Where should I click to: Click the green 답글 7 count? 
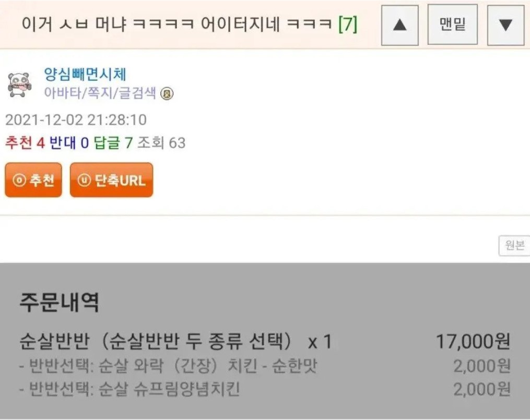pos(113,142)
